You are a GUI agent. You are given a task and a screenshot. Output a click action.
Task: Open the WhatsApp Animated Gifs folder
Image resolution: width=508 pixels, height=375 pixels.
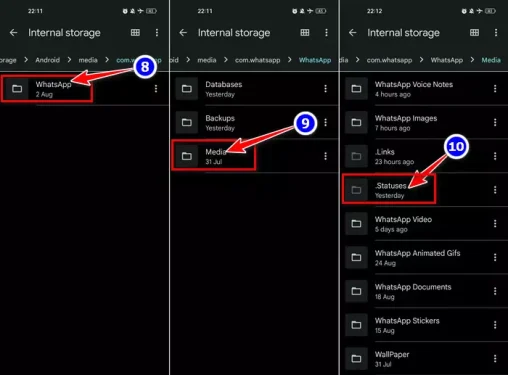tap(424, 257)
